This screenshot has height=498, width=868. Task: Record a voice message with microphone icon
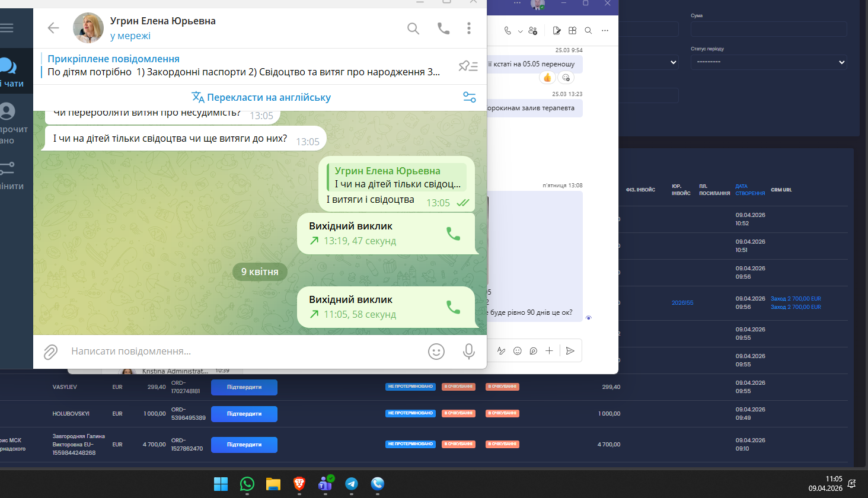coord(469,352)
